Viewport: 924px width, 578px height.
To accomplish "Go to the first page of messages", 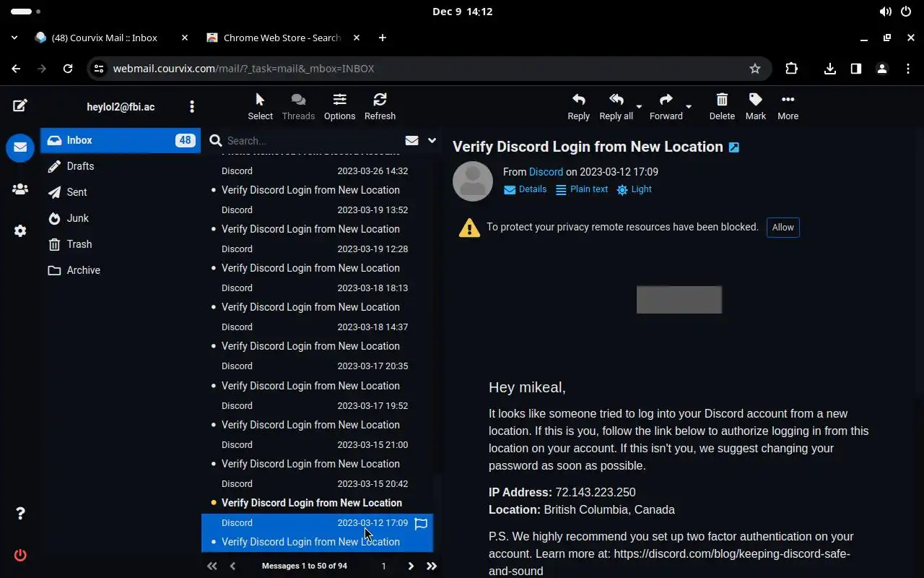I will [212, 566].
